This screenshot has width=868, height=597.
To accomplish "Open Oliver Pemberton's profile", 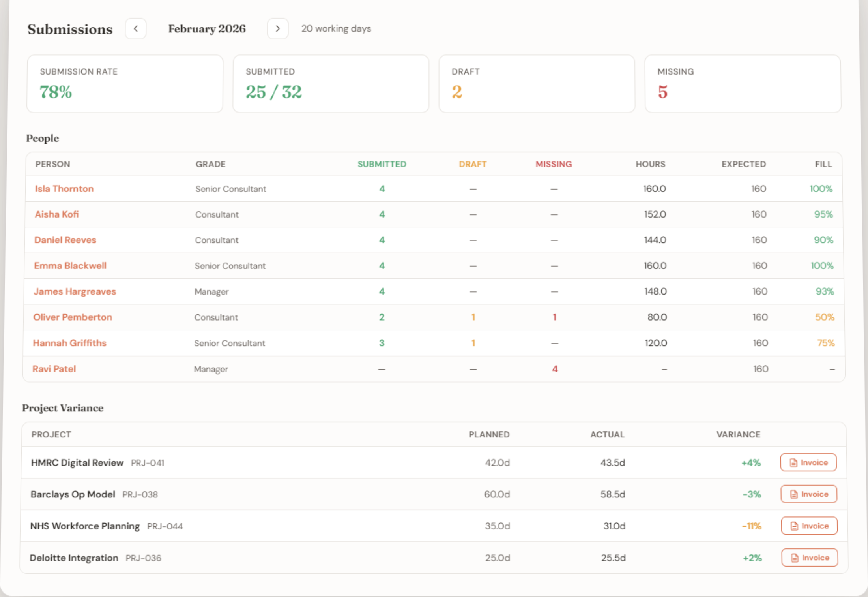I will (73, 317).
